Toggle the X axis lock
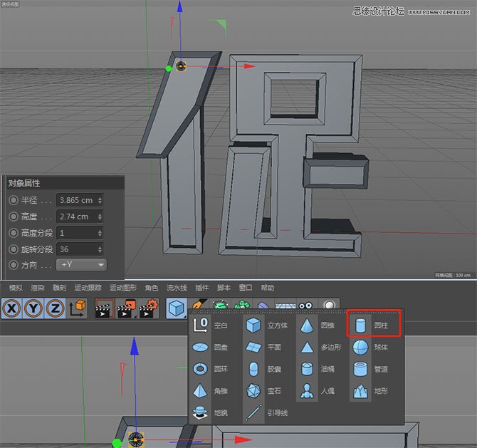 coord(11,308)
